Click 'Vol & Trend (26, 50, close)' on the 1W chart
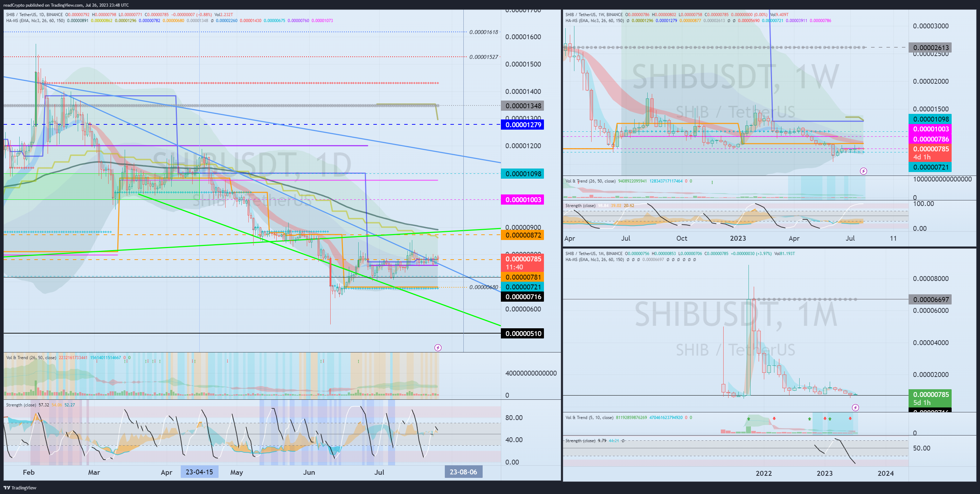The image size is (980, 494). (x=591, y=181)
